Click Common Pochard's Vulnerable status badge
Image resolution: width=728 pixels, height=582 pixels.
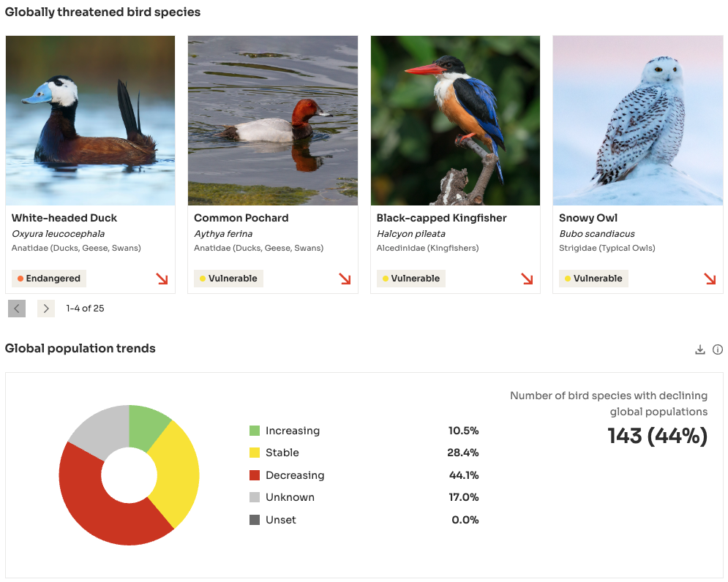tap(228, 279)
